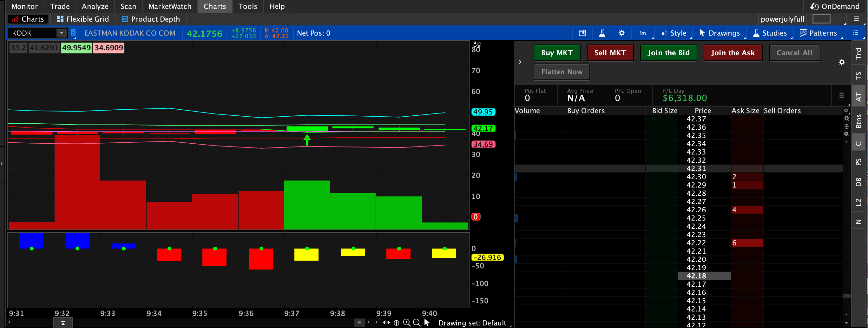The image size is (868, 328).
Task: Click the price ladder zoom-in icon
Action: pyautogui.click(x=846, y=119)
